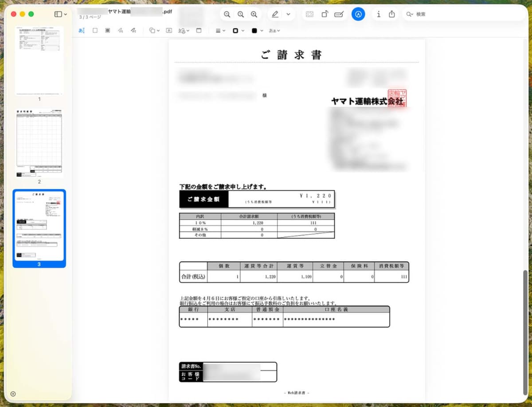Click the ¥1,220 invoice amount
The image size is (532, 407).
click(316, 196)
